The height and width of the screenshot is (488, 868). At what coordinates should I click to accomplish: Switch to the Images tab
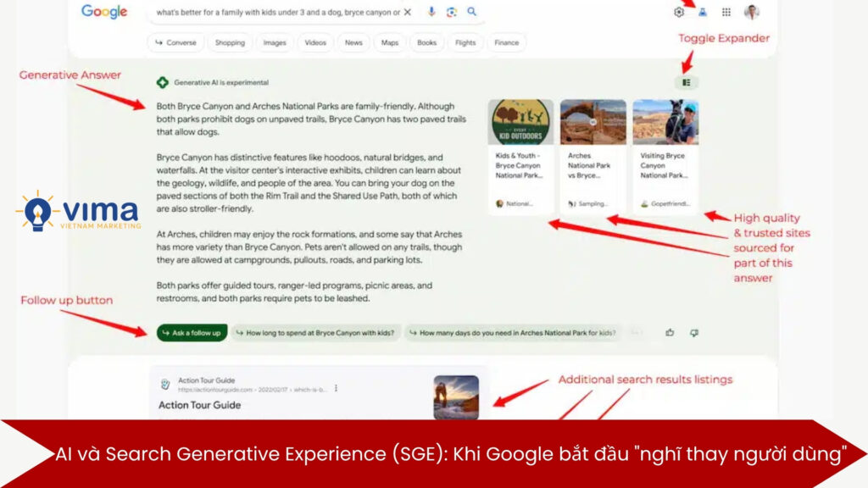point(275,42)
